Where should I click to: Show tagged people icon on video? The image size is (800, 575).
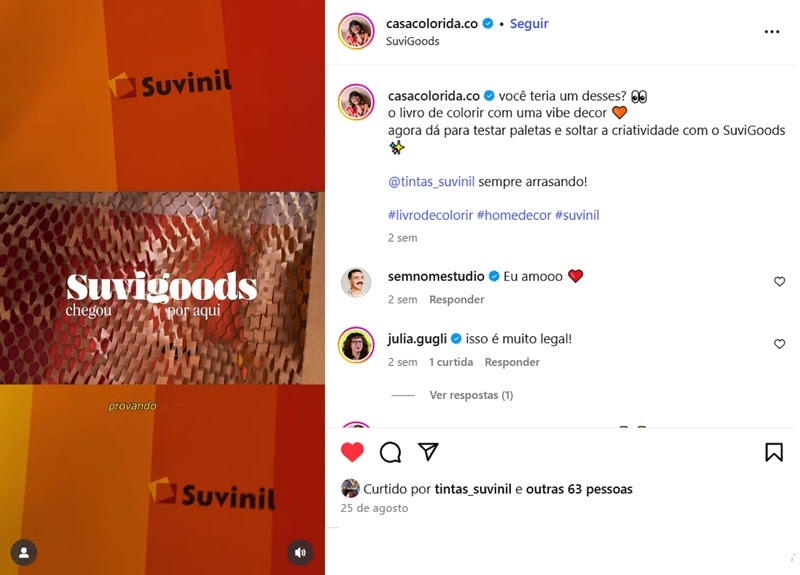pos(24,552)
